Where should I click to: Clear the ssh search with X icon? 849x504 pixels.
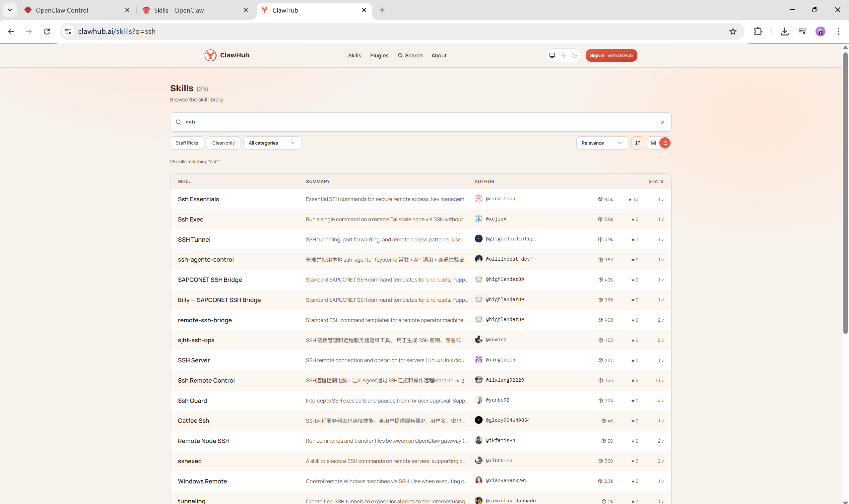pos(662,122)
